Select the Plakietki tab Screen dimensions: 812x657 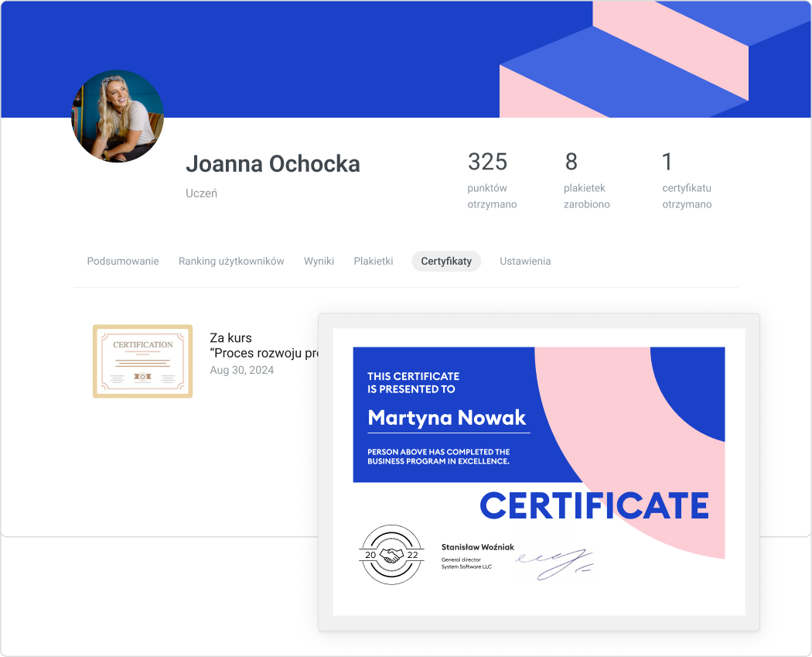373,261
